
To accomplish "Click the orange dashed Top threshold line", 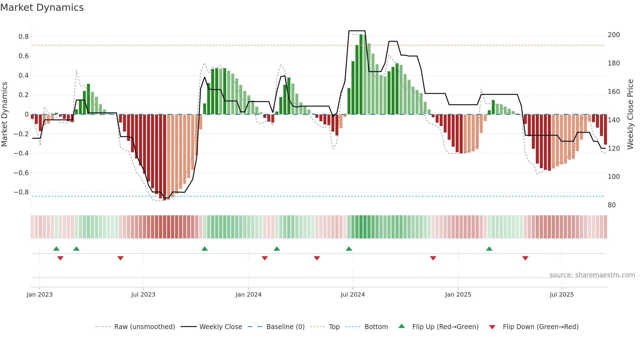I will [318, 45].
